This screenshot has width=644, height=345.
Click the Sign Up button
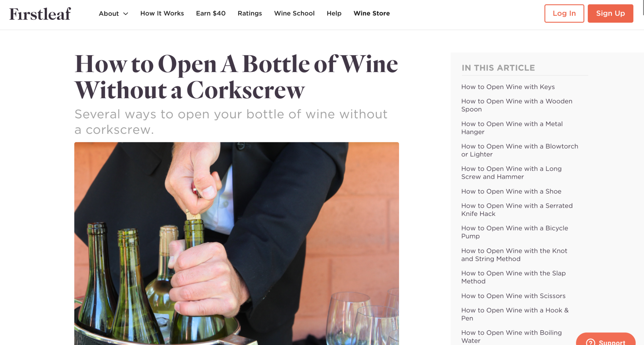click(x=610, y=14)
